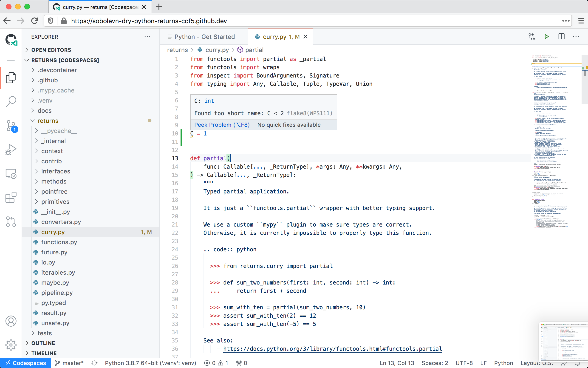
Task: Open the Explorer view in activity bar
Action: 11,78
